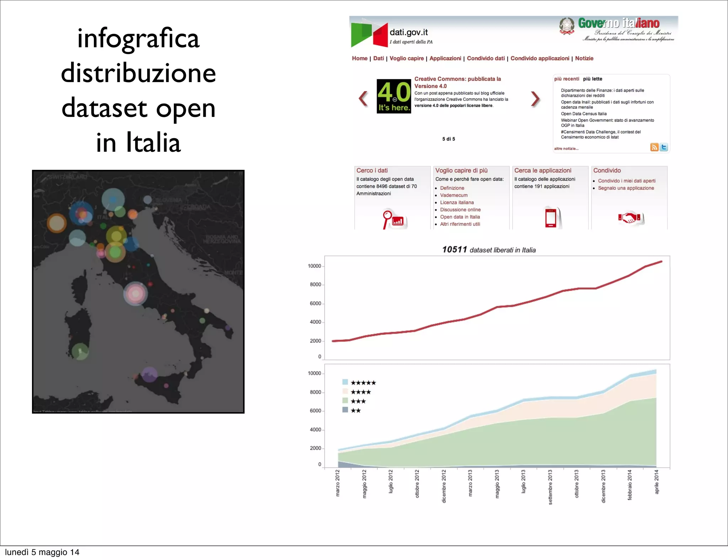Click the Condivido heading
The image size is (728, 560).
coord(607,171)
